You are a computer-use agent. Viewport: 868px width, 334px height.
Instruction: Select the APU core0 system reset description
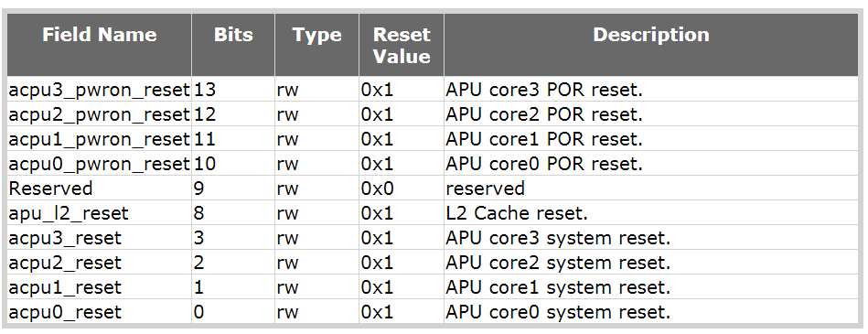(x=558, y=312)
